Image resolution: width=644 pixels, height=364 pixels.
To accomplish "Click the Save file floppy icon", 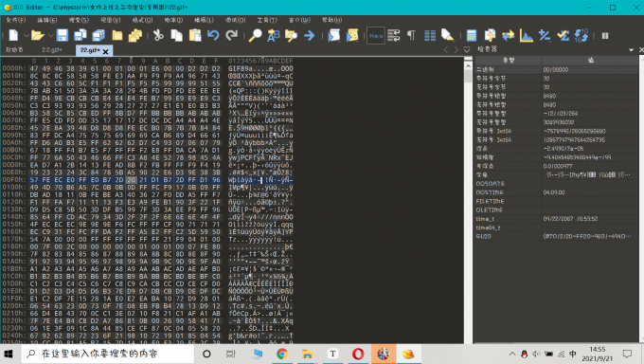I will [62, 35].
